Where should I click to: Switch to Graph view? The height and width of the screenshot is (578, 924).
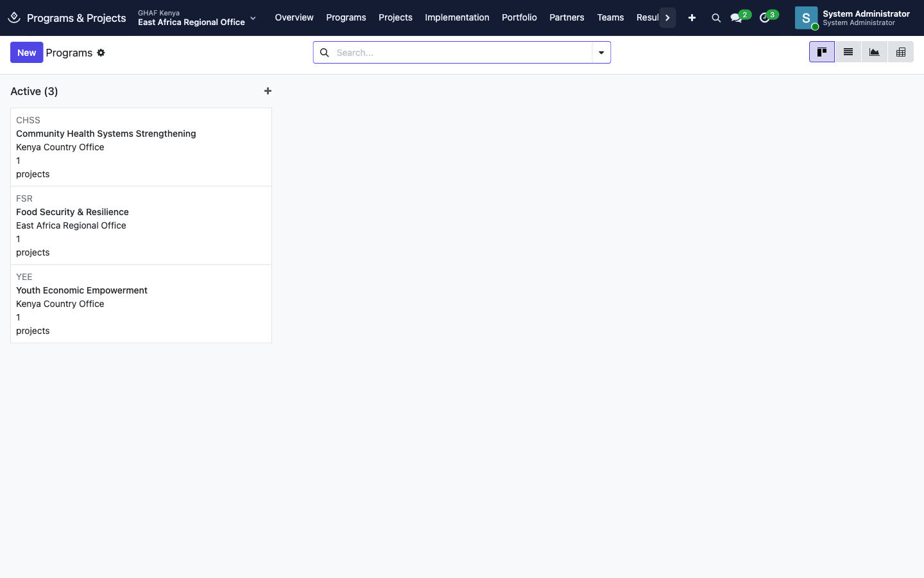875,52
